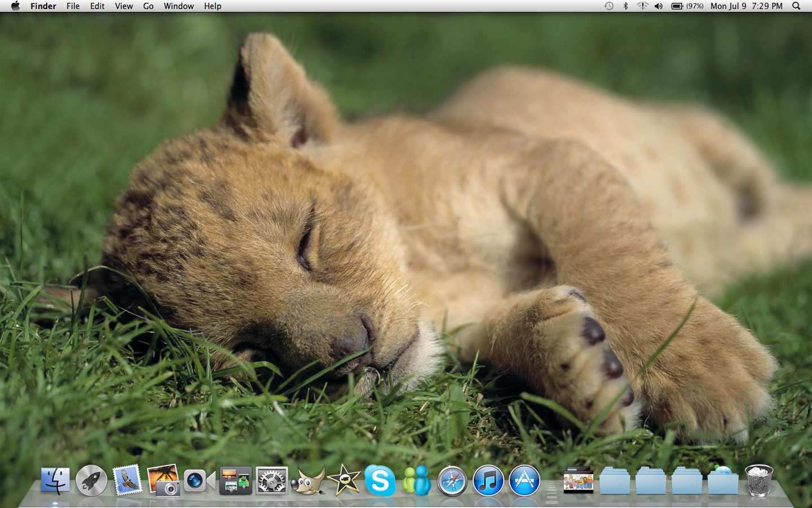This screenshot has width=812, height=508.
Task: Launch FaceTime camera icon in dock
Action: tap(199, 481)
